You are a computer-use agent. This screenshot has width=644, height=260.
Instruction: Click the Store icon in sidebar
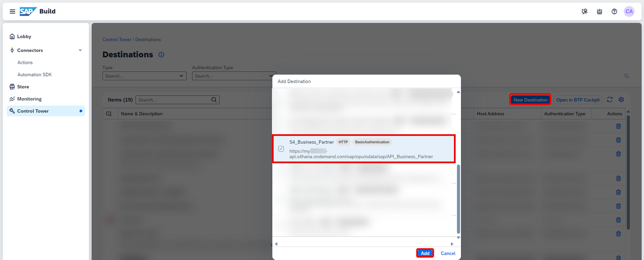coord(12,87)
